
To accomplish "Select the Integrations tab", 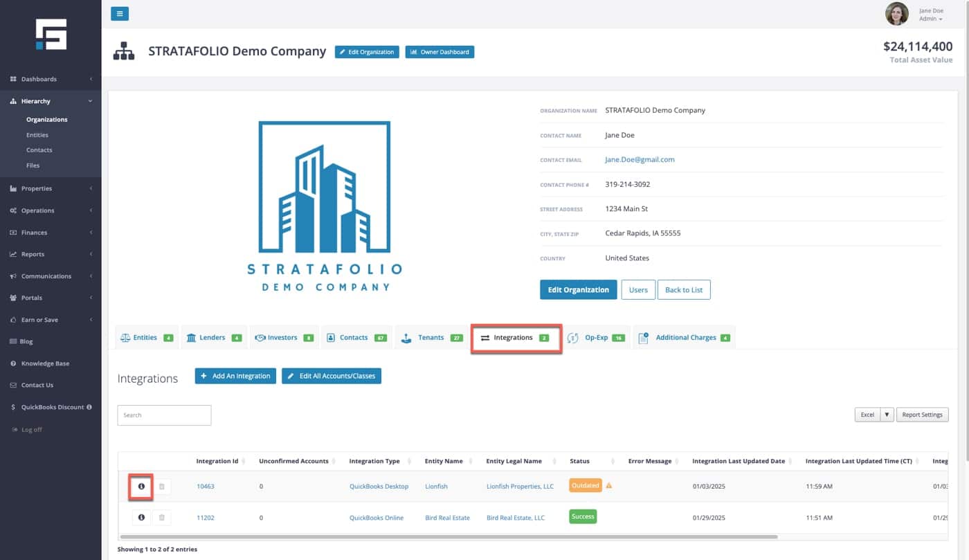I will 516,338.
